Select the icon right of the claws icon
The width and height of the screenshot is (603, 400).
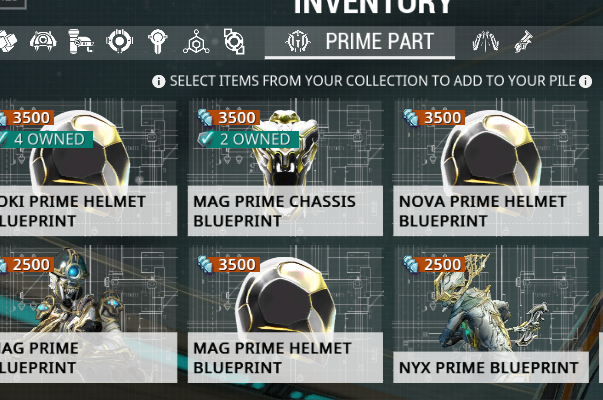524,42
